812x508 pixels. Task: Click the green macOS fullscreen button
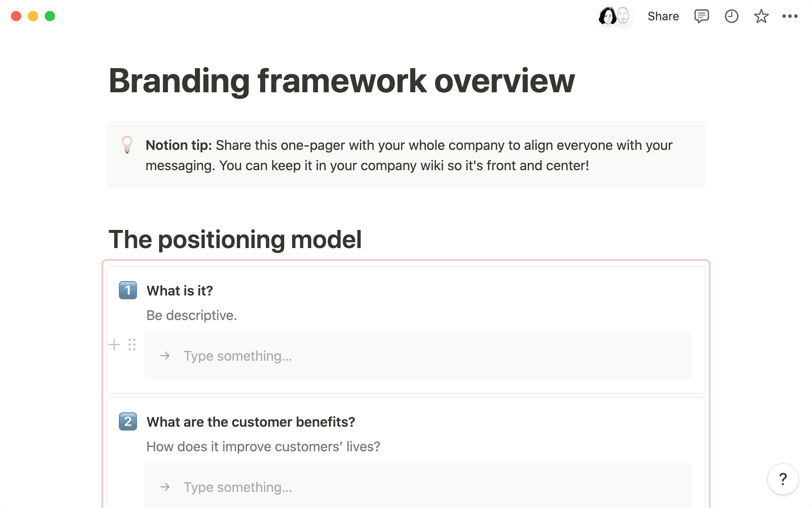50,16
